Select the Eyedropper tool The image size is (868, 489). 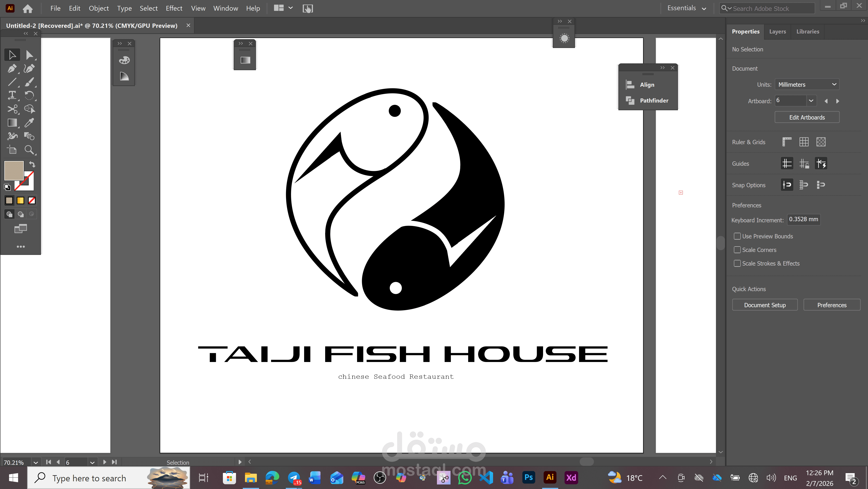29,123
